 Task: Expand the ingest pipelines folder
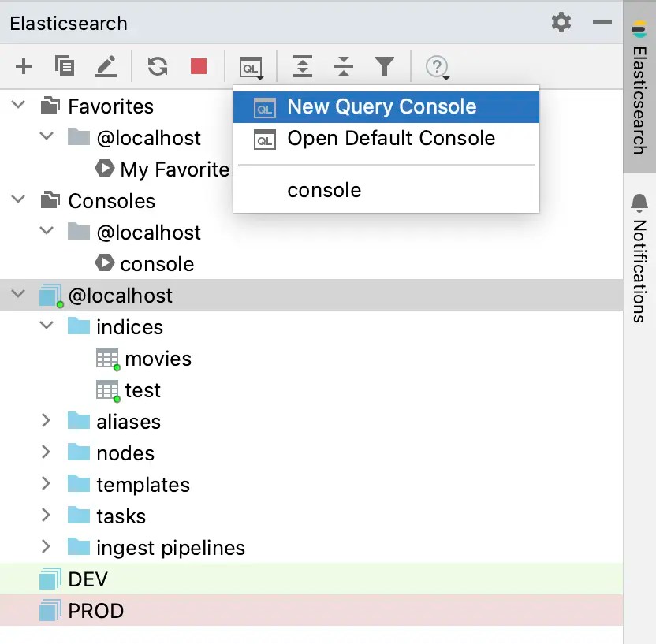coord(46,546)
